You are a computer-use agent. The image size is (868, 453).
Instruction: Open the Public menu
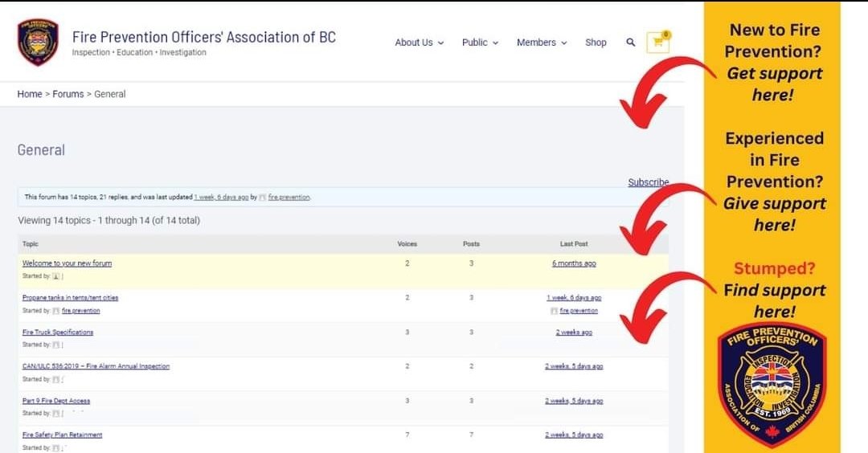coord(475,42)
